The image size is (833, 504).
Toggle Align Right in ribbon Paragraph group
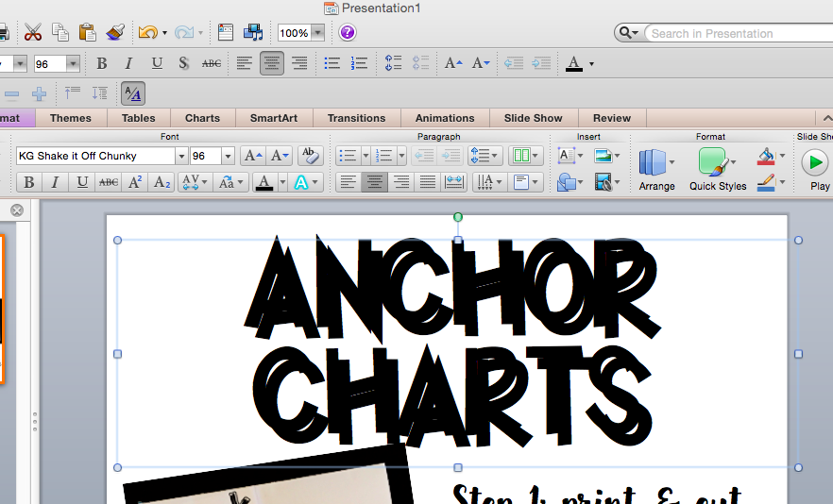point(401,183)
